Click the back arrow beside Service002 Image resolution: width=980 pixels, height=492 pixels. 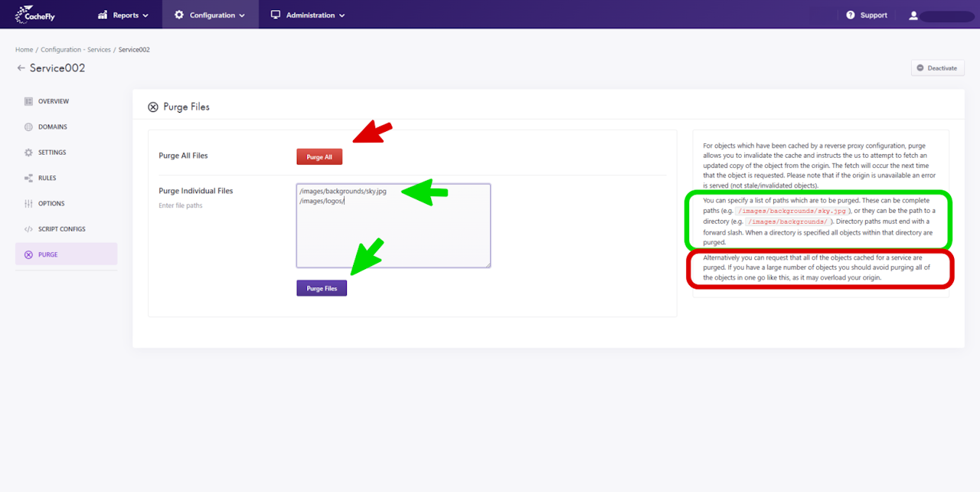tap(21, 68)
